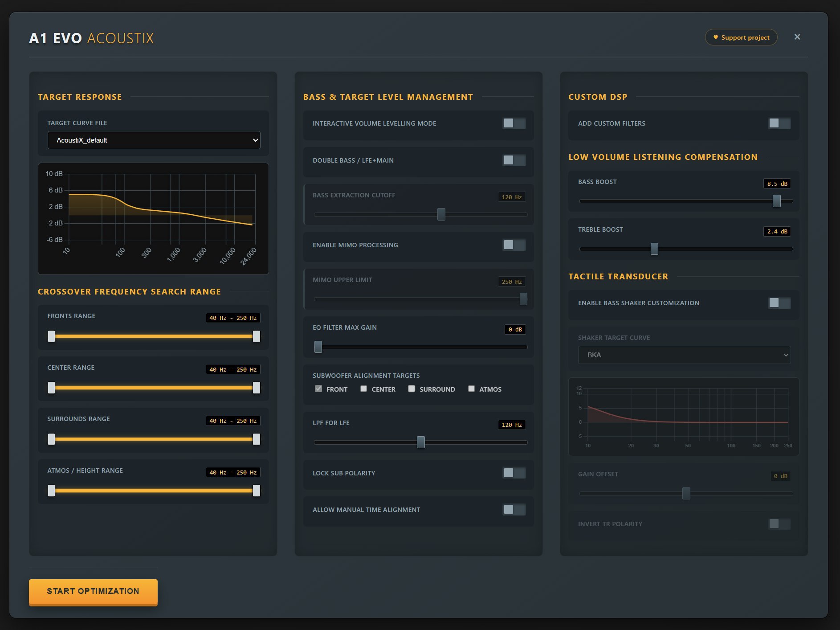Enable Bass Shaker Customization toggle
This screenshot has height=630, width=840.
pos(779,303)
